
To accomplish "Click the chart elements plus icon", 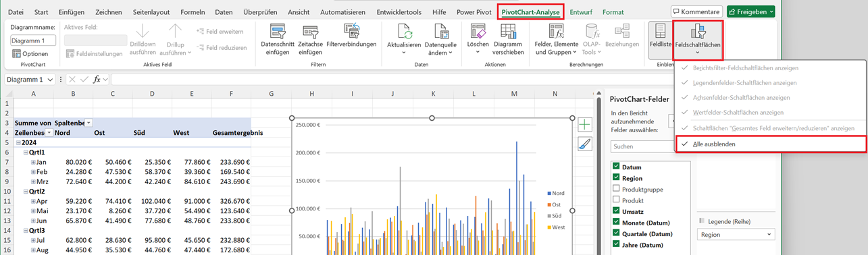I will (584, 125).
